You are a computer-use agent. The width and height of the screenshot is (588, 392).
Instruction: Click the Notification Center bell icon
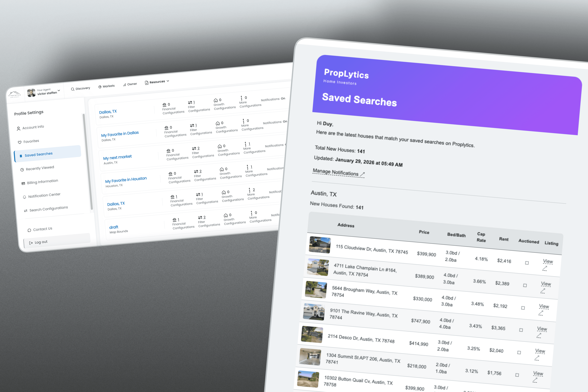click(x=24, y=197)
